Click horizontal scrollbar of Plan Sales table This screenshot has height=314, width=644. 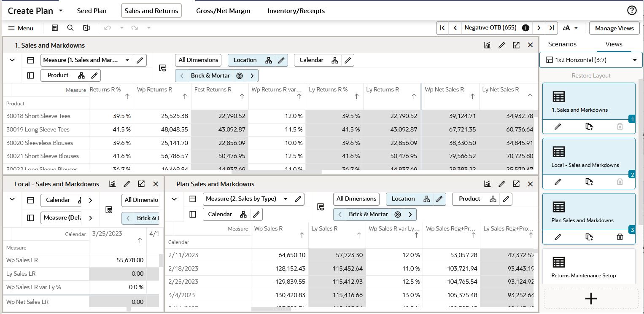click(x=271, y=310)
